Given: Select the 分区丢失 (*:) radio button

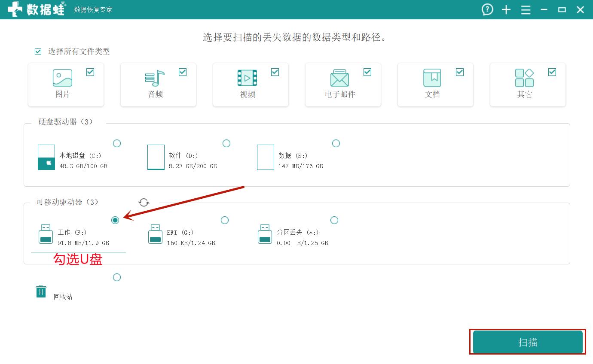Looking at the screenshot, I should click(x=334, y=220).
